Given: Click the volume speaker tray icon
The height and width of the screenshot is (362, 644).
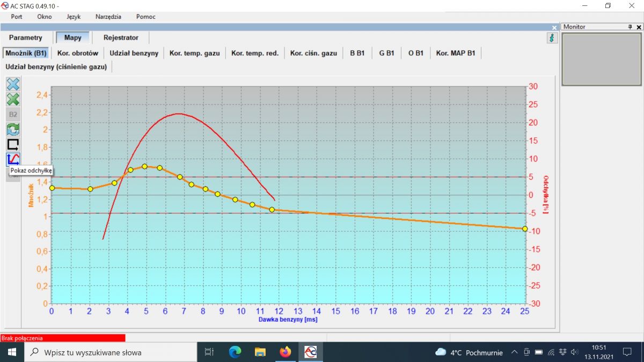Looking at the screenshot, I should click(575, 352).
